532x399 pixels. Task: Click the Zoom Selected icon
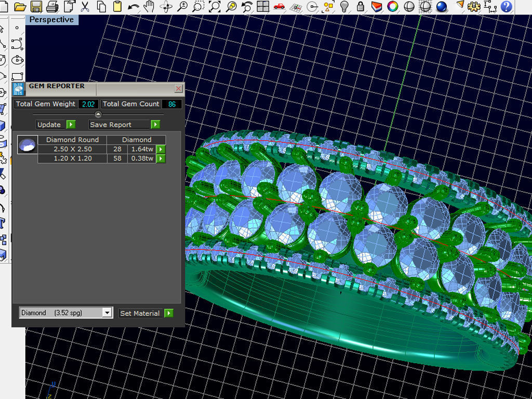point(231,6)
